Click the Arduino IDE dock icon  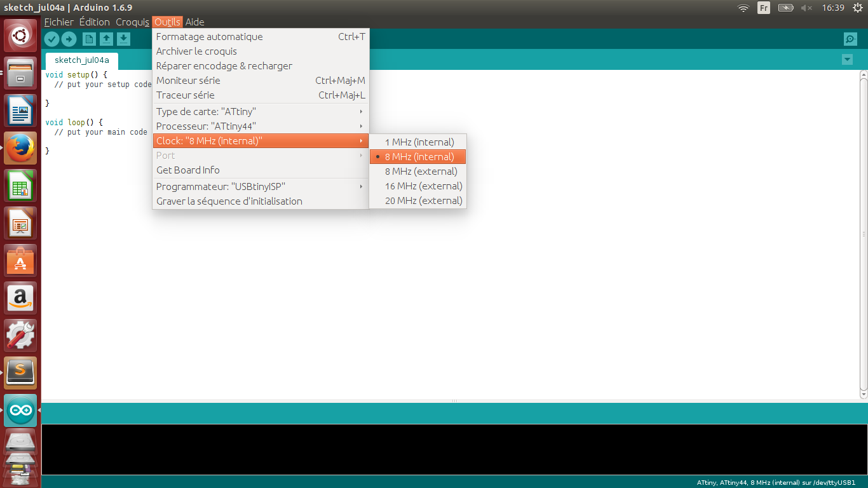pos(21,410)
